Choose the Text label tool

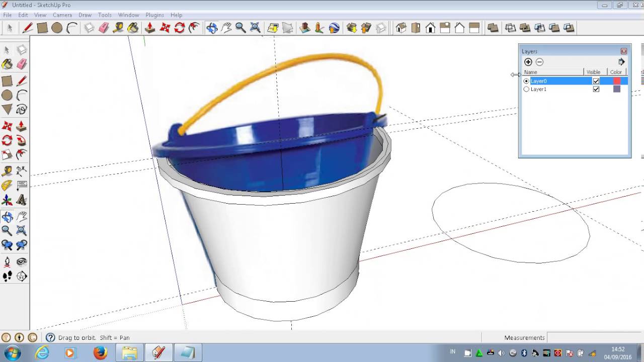coord(22,186)
